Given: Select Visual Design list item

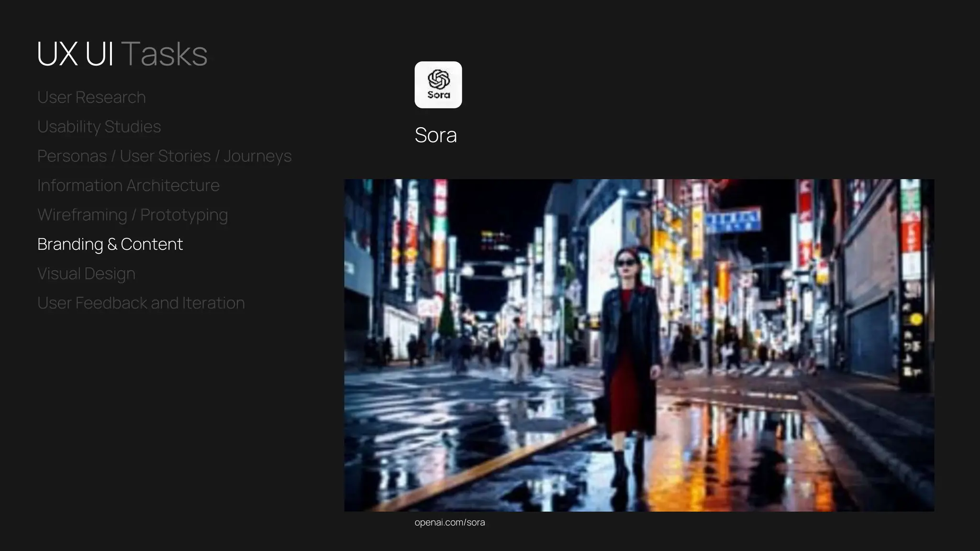Looking at the screenshot, I should (86, 274).
